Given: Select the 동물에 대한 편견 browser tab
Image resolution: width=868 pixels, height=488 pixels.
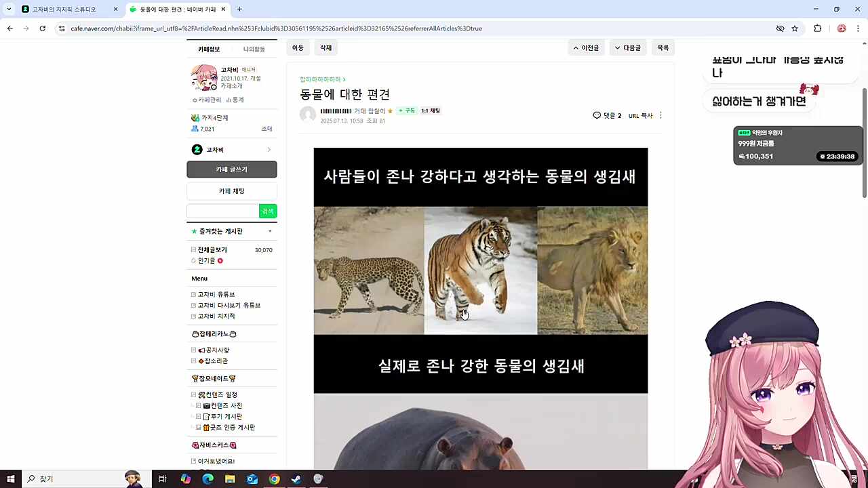Looking at the screenshot, I should pos(178,9).
